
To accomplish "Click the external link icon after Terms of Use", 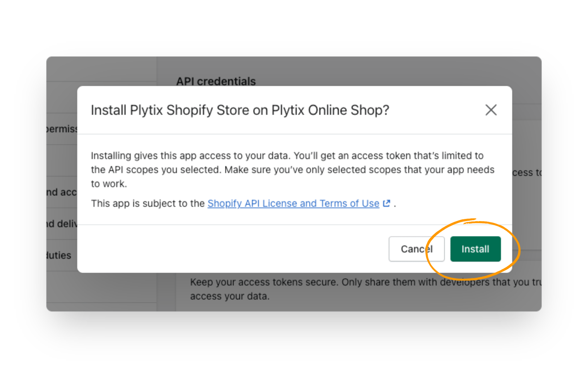I will point(386,203).
